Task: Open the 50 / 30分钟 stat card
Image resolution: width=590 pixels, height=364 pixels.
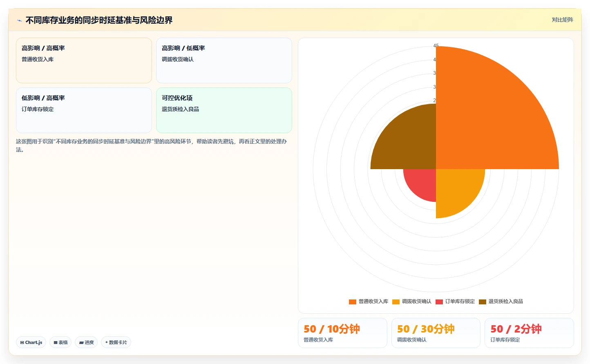Action: point(436,333)
